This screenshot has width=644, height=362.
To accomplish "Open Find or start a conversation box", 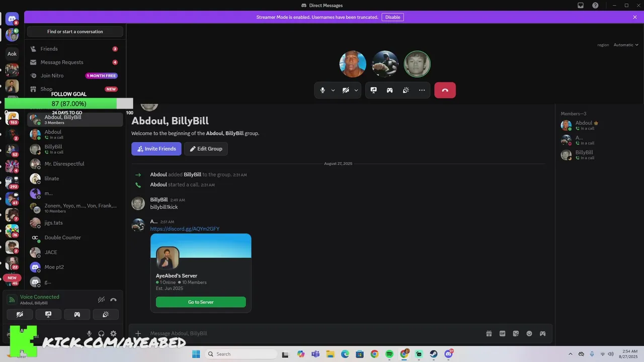I will 75,32.
